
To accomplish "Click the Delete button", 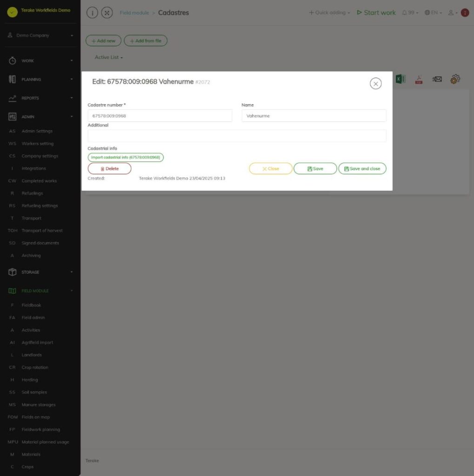I will (x=109, y=169).
